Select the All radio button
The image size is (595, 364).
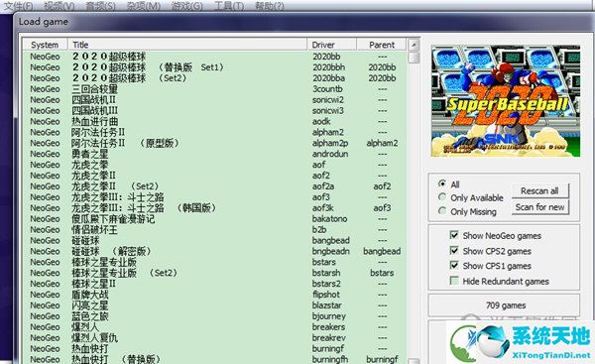point(442,183)
